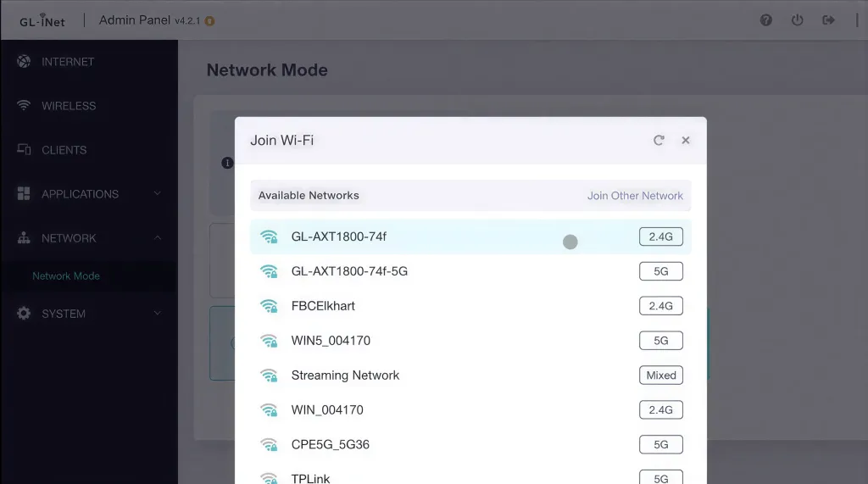Click the 2.4G badge for FBCElkhart
Screen dimensions: 868x484
pyautogui.click(x=661, y=306)
